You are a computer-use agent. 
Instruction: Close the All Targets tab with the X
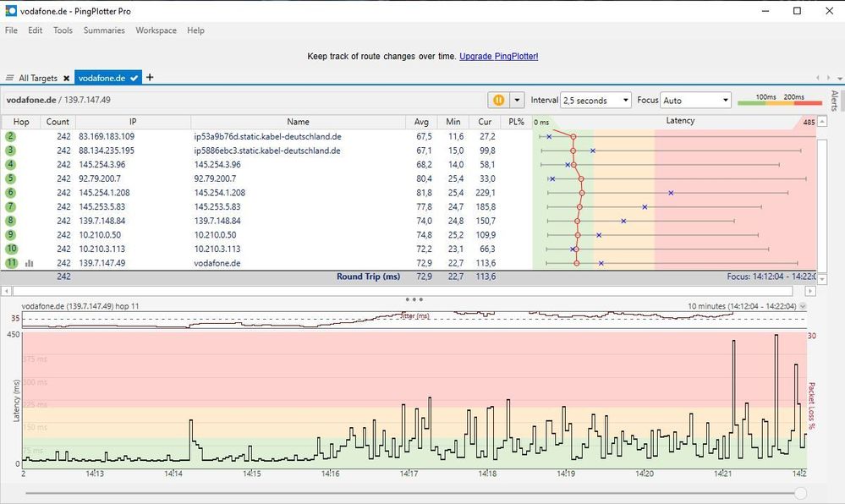point(66,78)
